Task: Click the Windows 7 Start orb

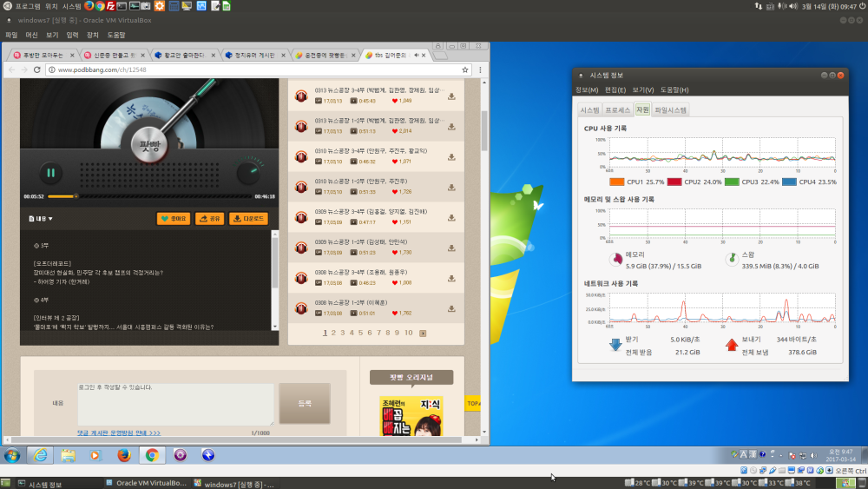Action: [x=12, y=455]
